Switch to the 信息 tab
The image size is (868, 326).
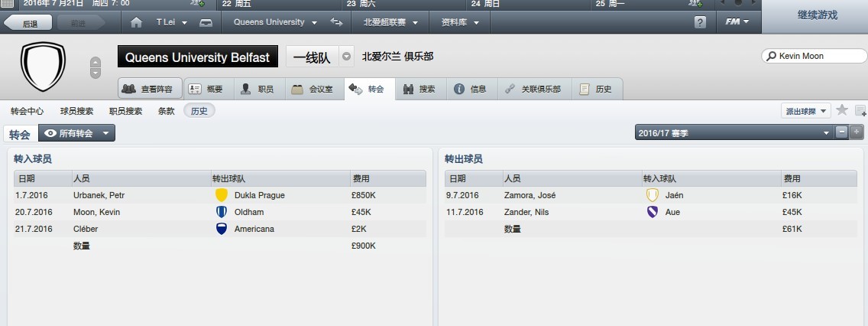471,89
